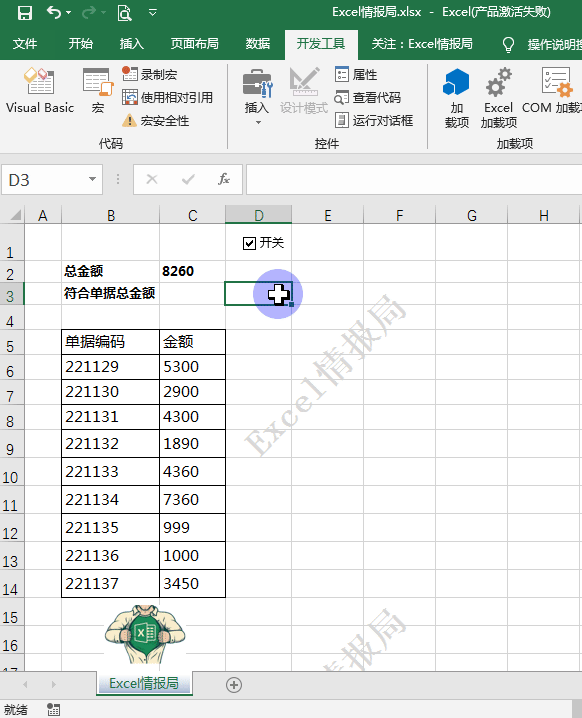Viewport: 582px width, 718px height.
Task: Open the Name Box dropdown arrow
Action: pos(92,180)
